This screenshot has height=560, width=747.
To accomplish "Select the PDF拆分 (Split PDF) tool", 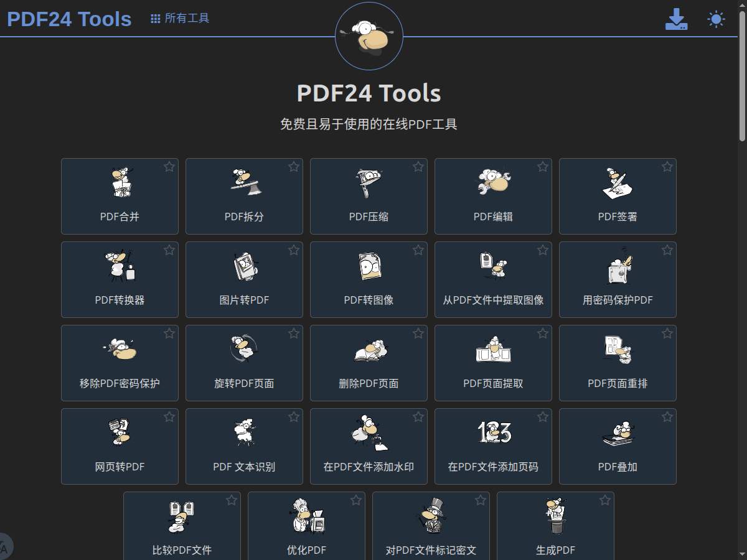I will pyautogui.click(x=244, y=196).
